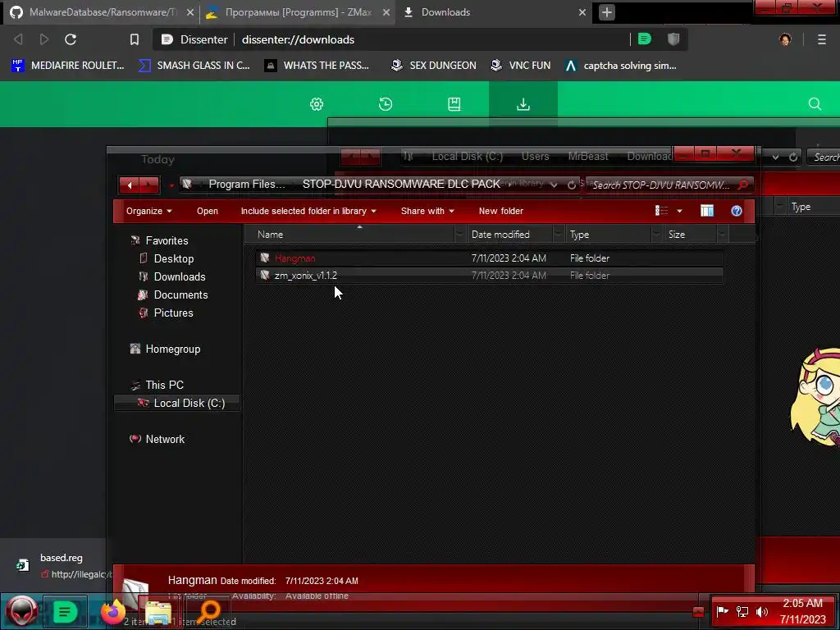
Task: Click the Program Files... breadcrumb
Action: [247, 185]
